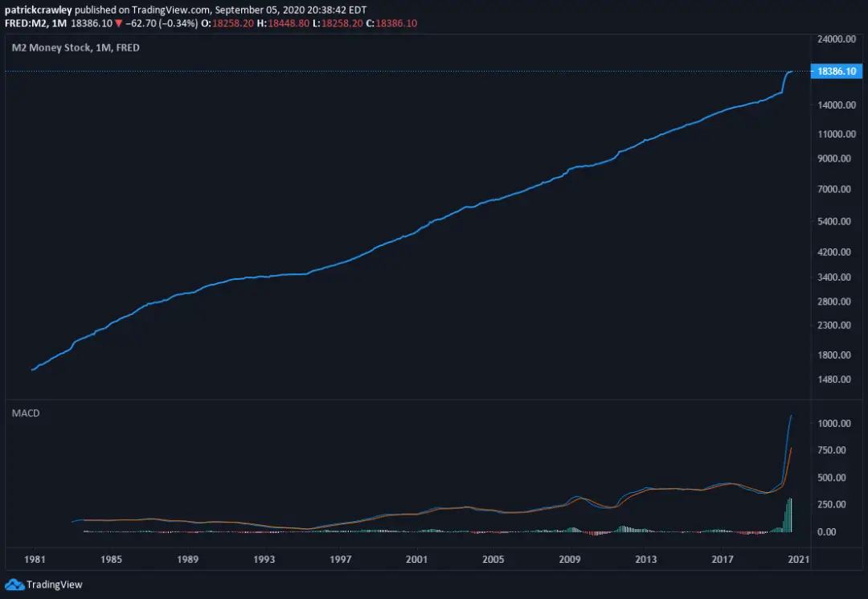Click the MACD 250.00 axis label

832,504
